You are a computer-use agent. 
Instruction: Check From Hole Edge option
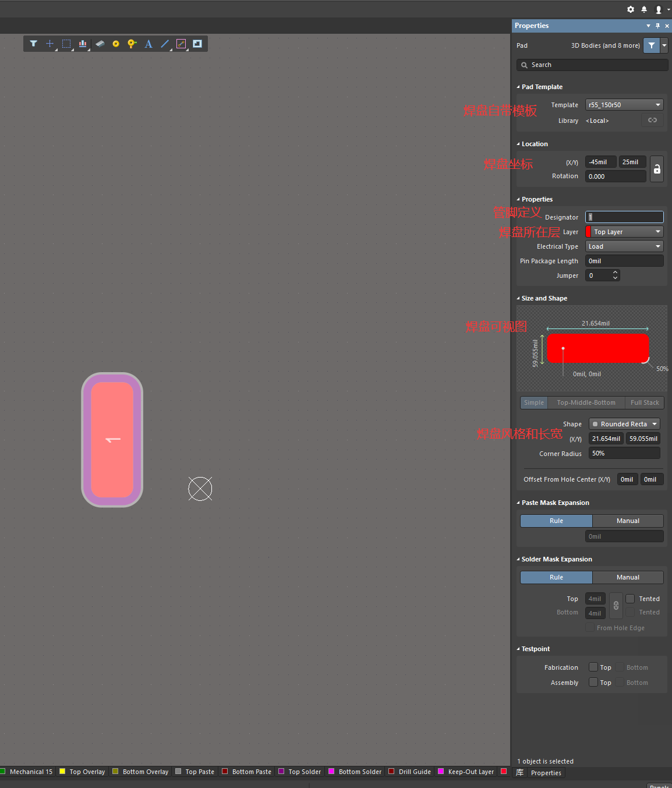tap(590, 627)
